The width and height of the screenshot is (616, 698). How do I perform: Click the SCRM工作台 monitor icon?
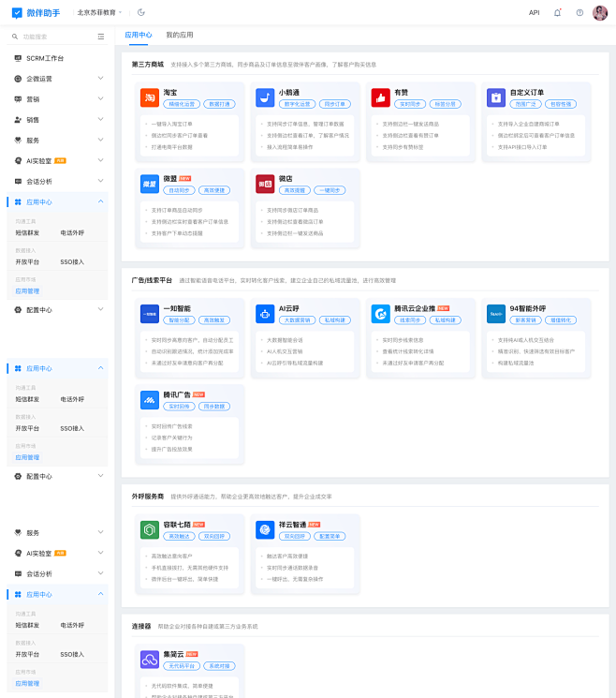point(18,58)
